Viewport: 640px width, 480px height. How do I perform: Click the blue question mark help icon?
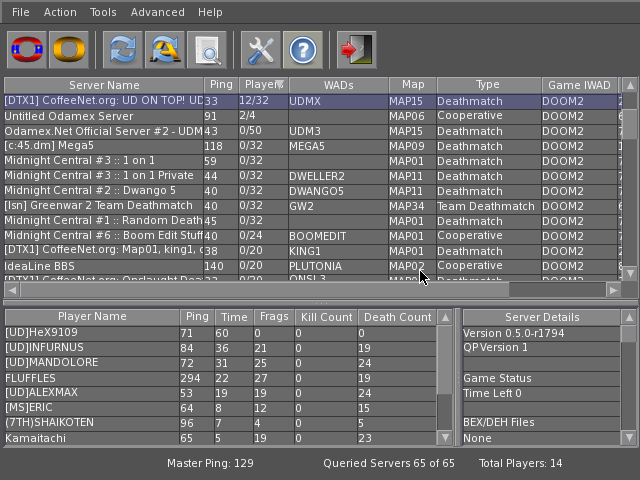(x=302, y=49)
